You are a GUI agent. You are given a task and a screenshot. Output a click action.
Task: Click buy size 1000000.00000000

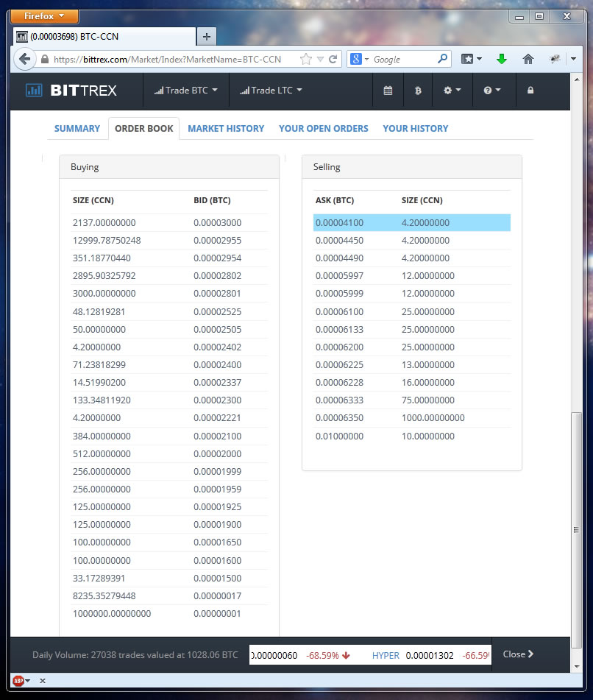click(x=112, y=614)
